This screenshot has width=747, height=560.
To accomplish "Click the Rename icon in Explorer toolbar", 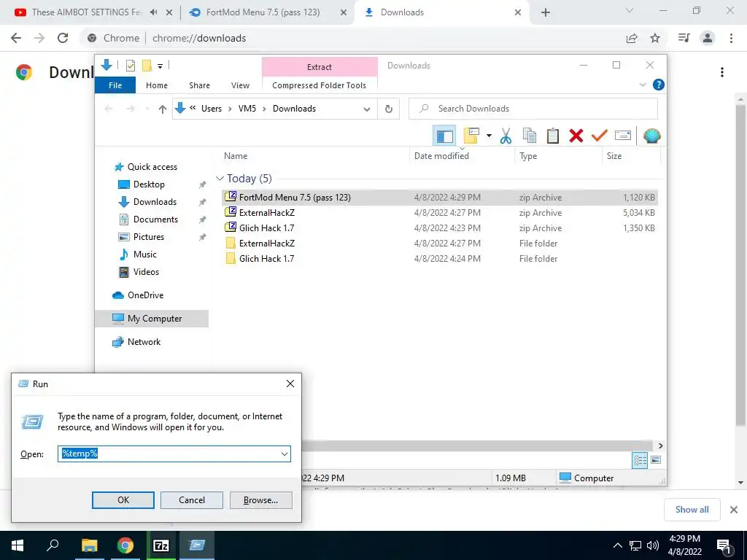I will pyautogui.click(x=623, y=136).
